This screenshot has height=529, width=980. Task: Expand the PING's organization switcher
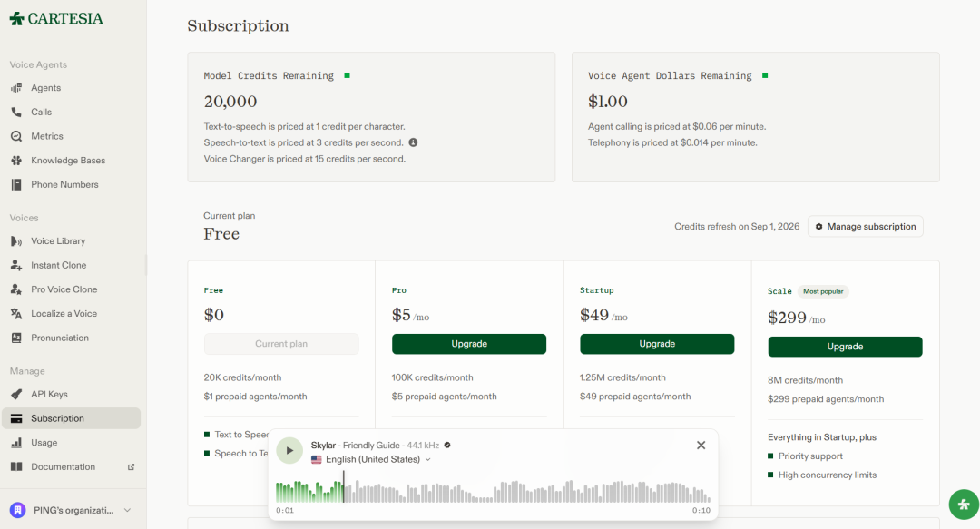(73, 510)
